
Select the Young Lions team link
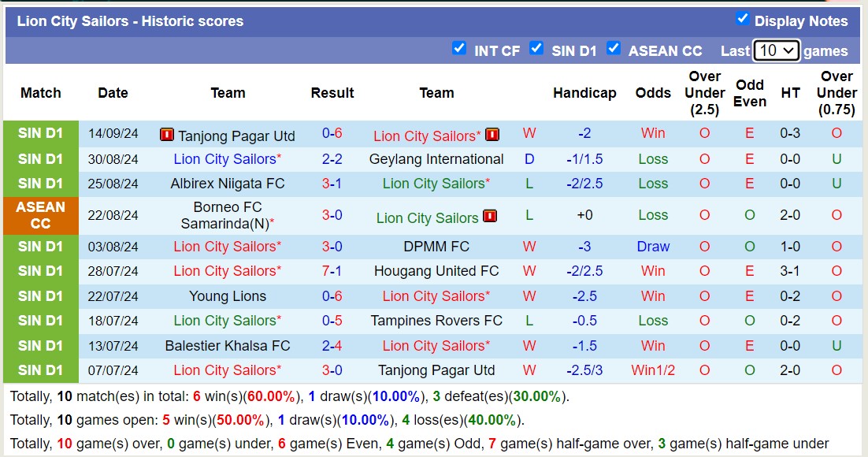tap(228, 295)
